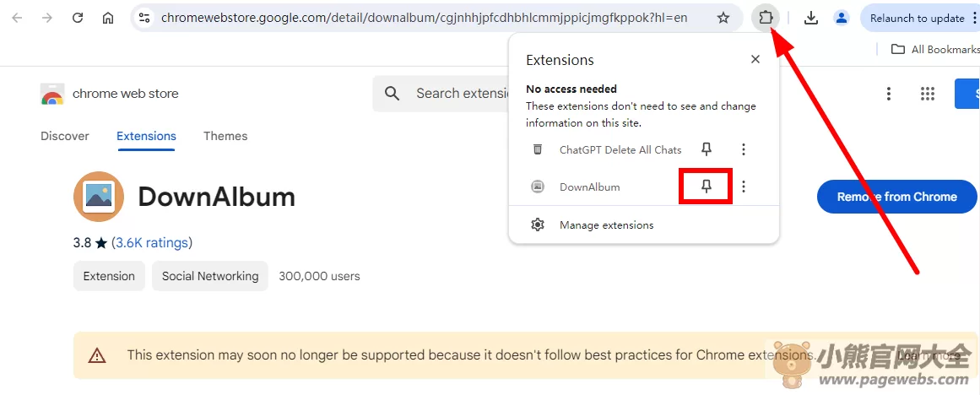980x395 pixels.
Task: Click the Extensions puzzle icon in toolbar
Action: (766, 18)
